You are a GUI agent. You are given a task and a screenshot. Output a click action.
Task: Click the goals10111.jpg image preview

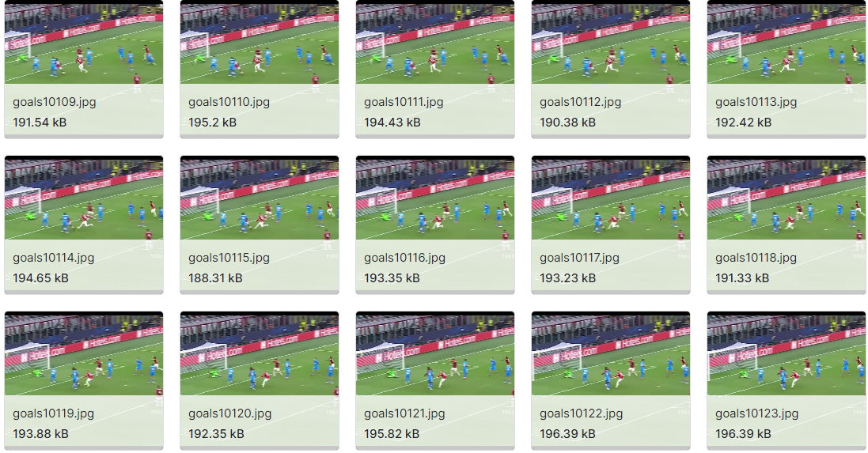click(x=435, y=42)
